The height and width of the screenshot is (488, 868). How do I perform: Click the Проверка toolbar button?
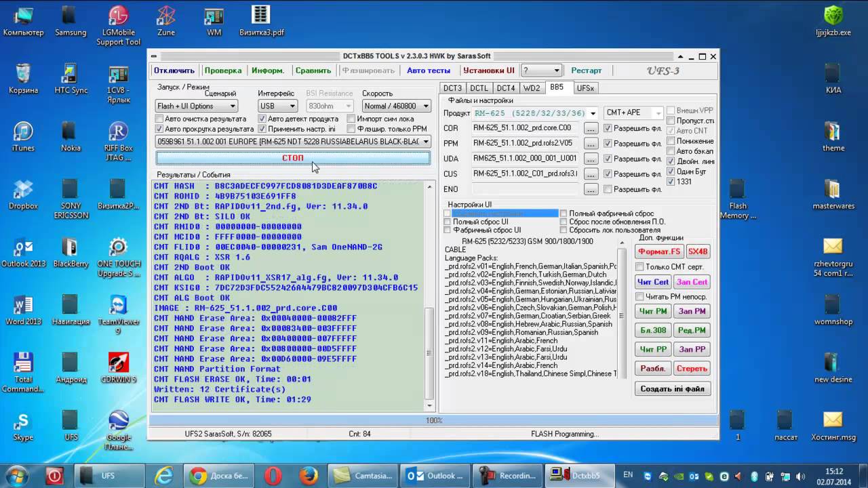223,70
